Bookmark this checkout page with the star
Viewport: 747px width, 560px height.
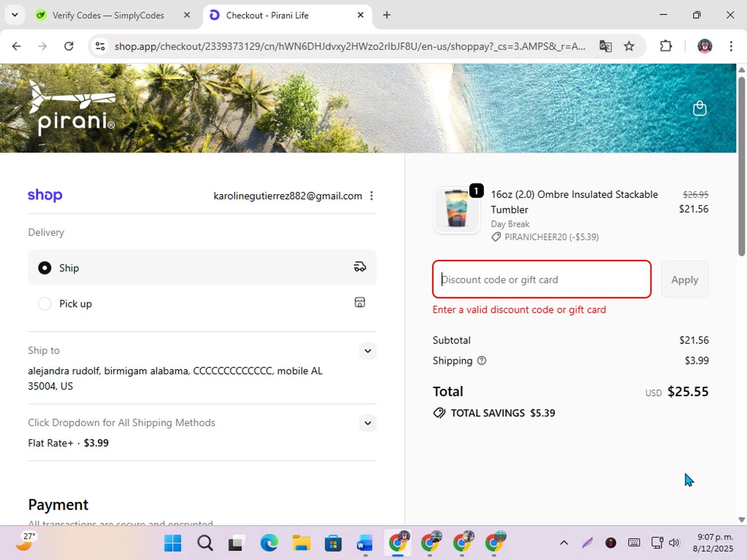(629, 46)
